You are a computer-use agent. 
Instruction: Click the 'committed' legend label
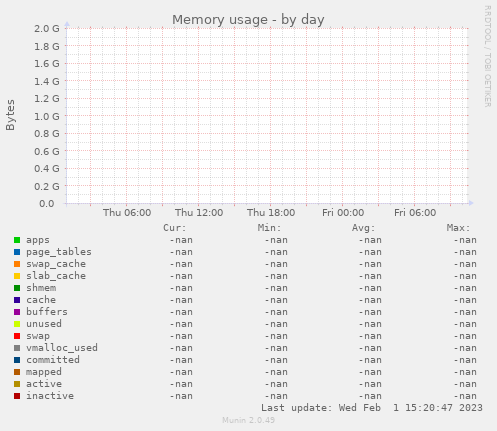[x=53, y=360]
